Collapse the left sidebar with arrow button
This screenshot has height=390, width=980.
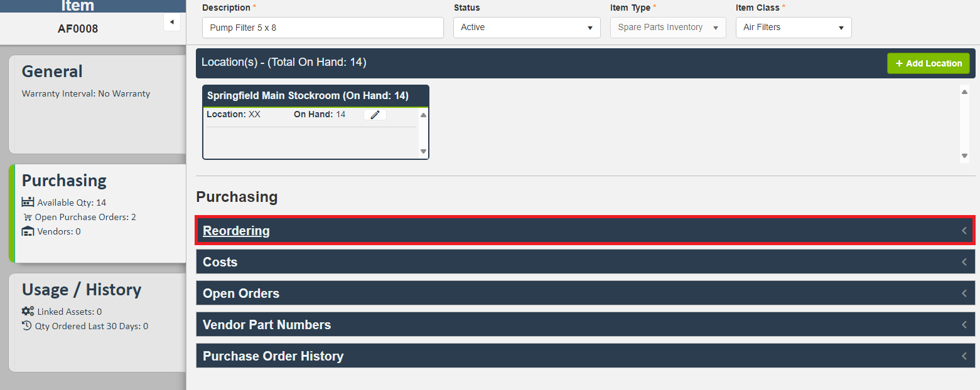pyautogui.click(x=171, y=23)
